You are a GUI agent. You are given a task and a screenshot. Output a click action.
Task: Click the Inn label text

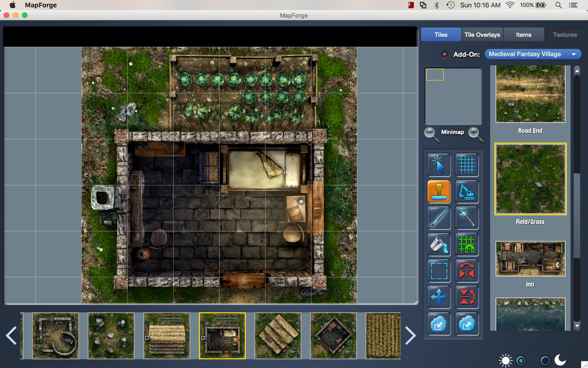tap(530, 285)
